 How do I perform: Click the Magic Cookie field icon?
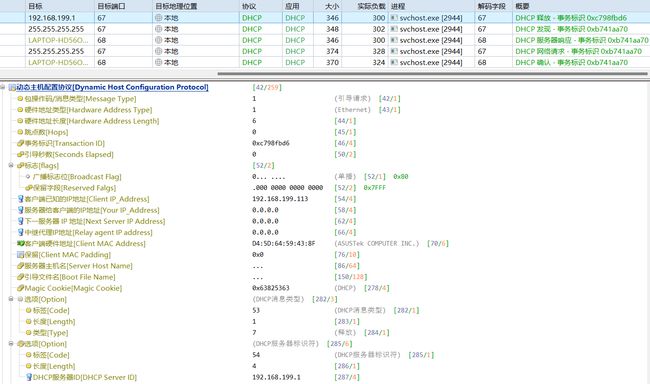[20, 288]
